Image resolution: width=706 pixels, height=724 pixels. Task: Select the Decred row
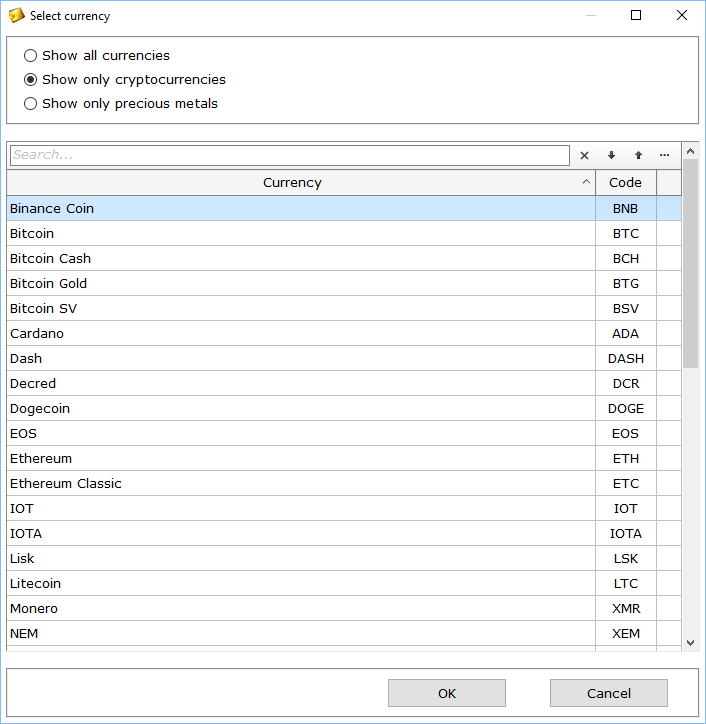pos(344,383)
